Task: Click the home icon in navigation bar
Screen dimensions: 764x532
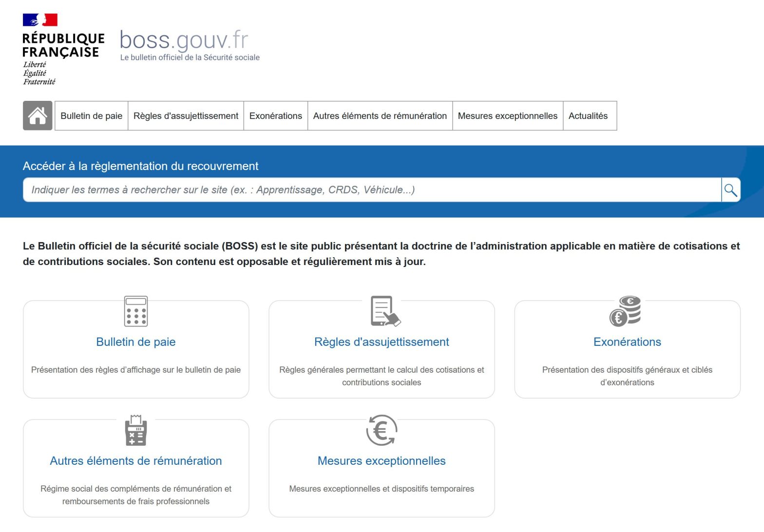Action: (x=38, y=116)
